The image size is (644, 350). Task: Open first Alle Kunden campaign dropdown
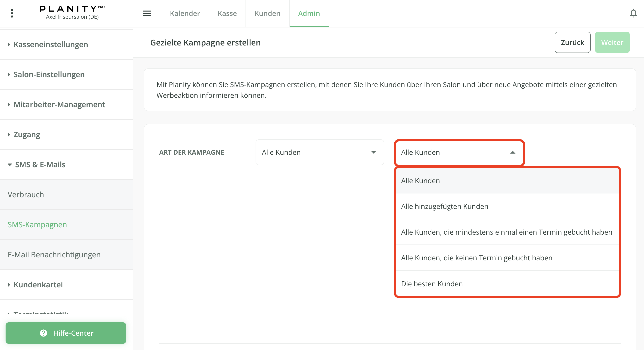319,152
